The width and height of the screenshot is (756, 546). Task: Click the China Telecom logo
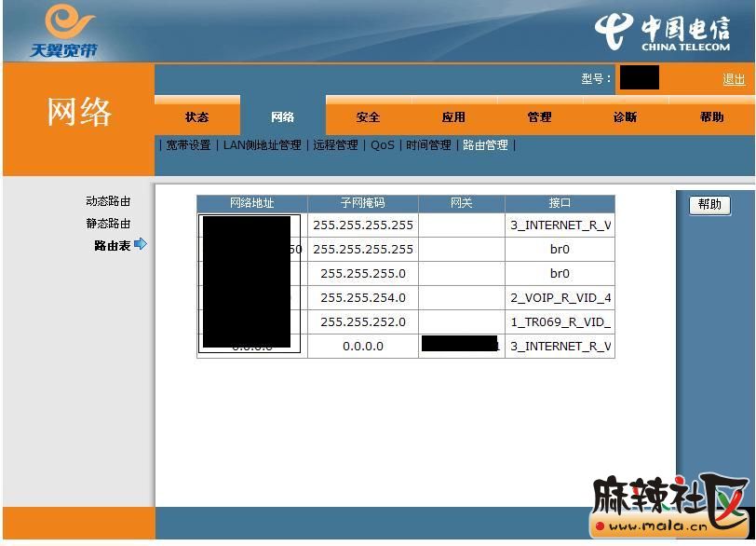[x=662, y=32]
